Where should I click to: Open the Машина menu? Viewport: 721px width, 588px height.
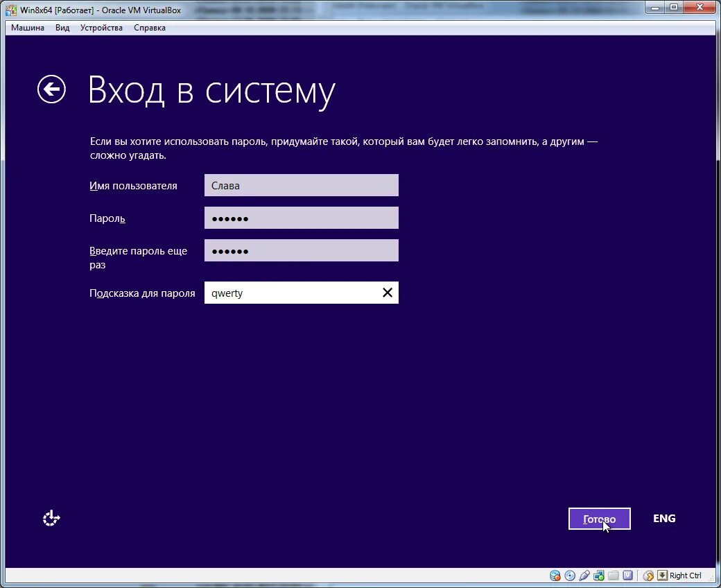[28, 28]
